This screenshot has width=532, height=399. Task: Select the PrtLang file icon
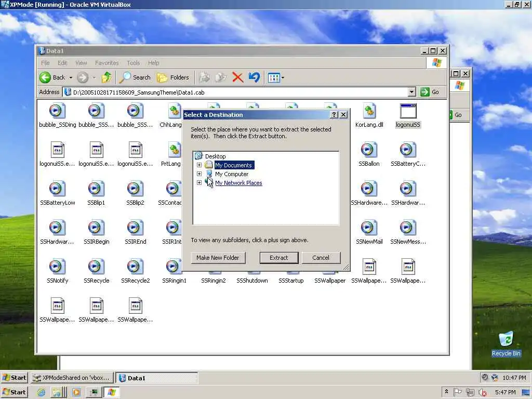coord(171,155)
